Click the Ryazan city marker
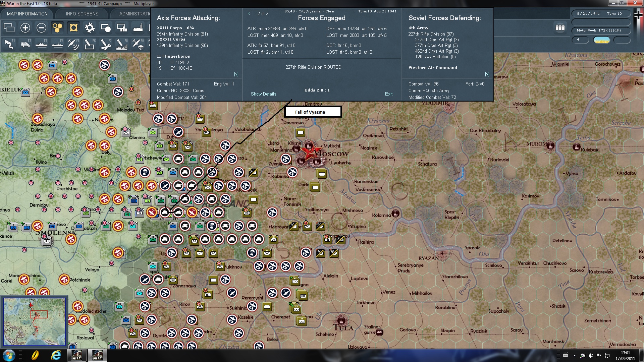The image size is (644, 362). (442, 253)
